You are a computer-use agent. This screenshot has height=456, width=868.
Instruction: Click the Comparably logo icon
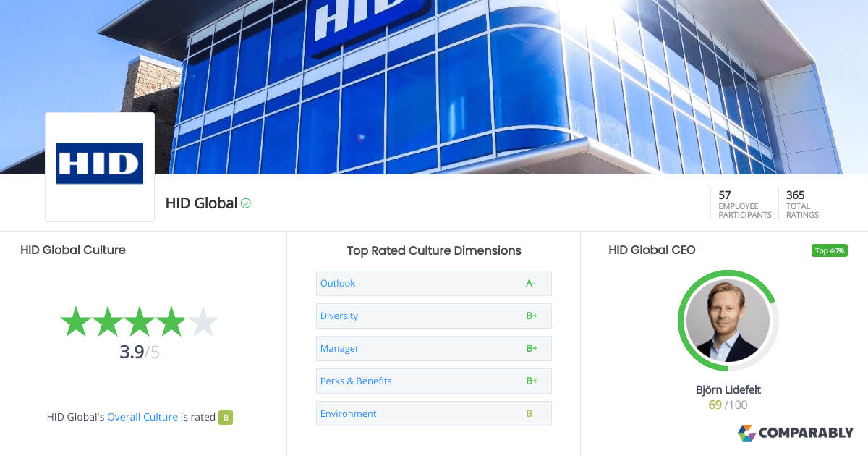click(x=746, y=433)
